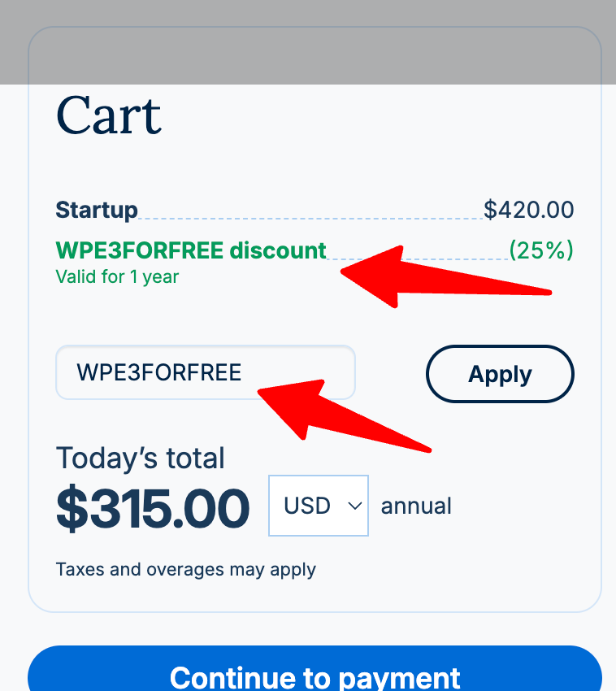Expand the currency selector chevron
The height and width of the screenshot is (691, 616).
coord(354,506)
